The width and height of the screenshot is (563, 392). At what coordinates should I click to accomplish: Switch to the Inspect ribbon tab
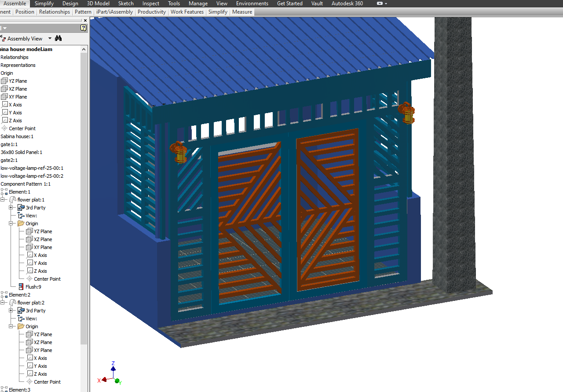pos(151,4)
